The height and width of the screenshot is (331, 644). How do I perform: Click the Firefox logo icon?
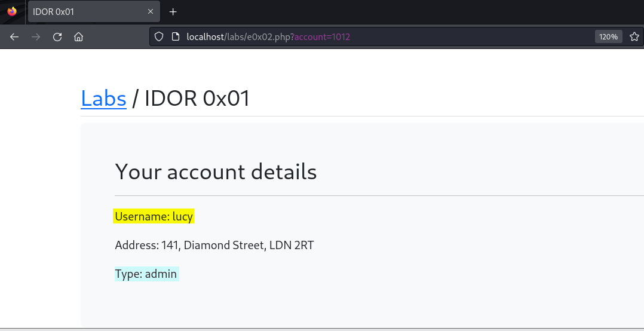coord(13,11)
